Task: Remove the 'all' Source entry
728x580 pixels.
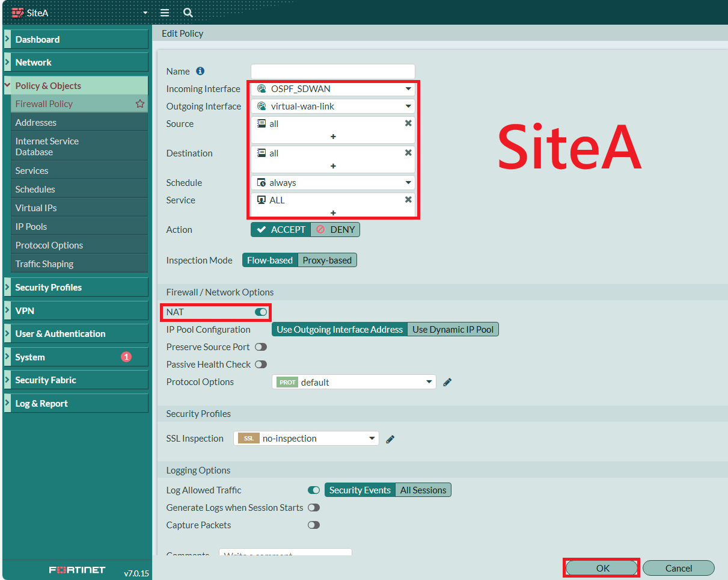Action: [x=408, y=123]
